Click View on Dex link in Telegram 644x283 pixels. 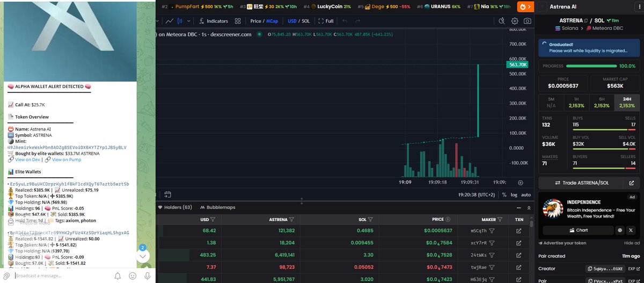[x=26, y=159]
